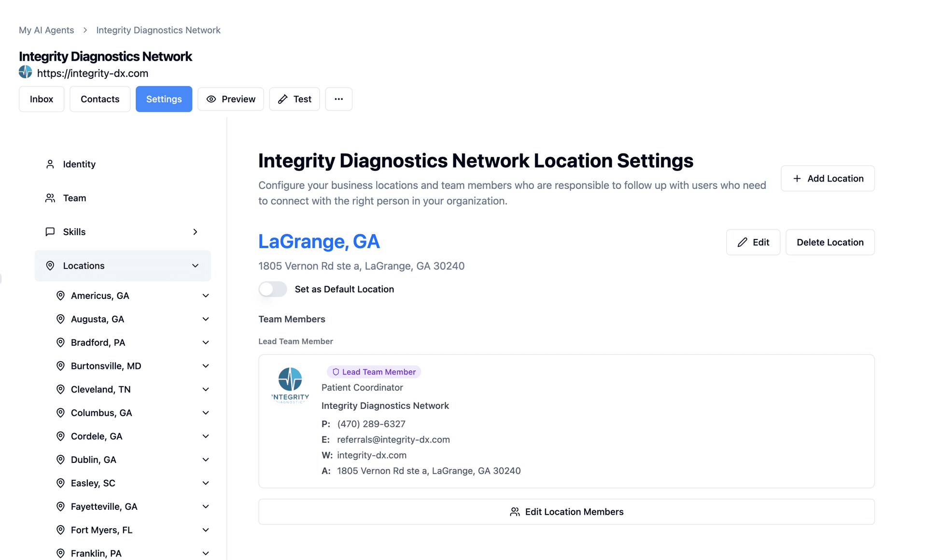927x560 pixels.
Task: Click the phone number (470) 289-6327
Action: point(371,424)
